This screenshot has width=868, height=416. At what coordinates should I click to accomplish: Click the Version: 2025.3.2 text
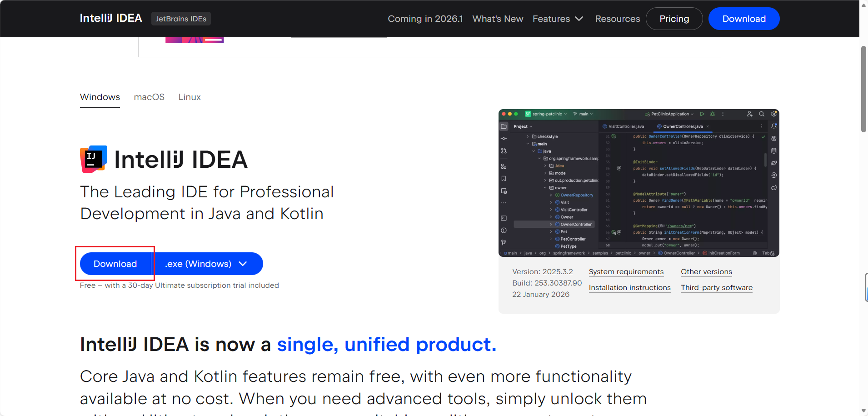pyautogui.click(x=543, y=272)
